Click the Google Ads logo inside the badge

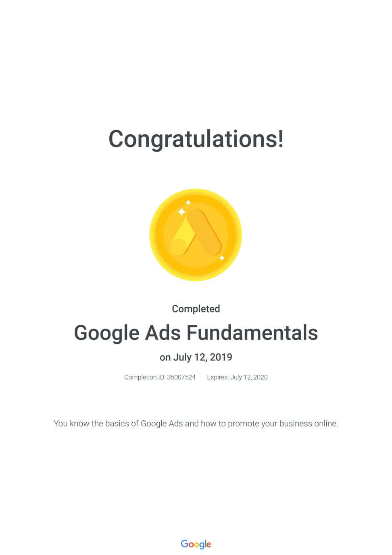[196, 234]
